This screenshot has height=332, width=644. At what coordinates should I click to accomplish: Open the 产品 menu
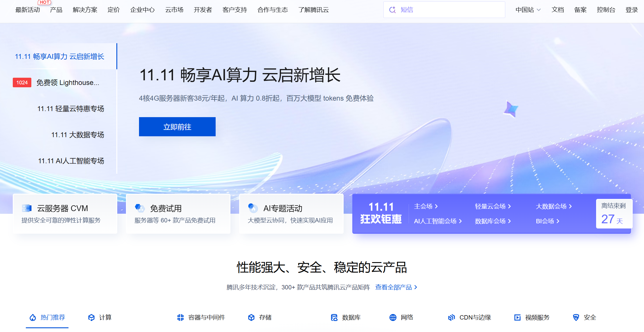click(x=56, y=10)
